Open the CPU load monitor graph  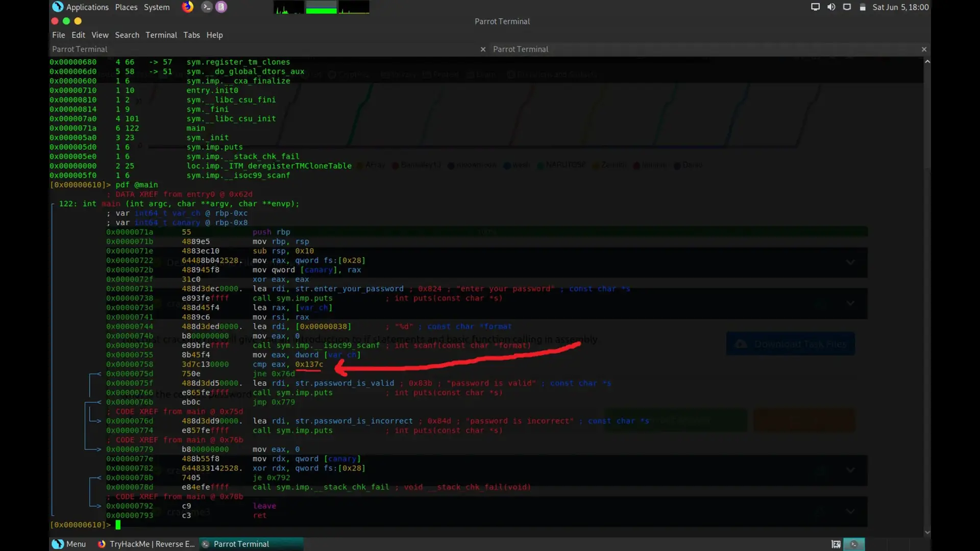(289, 7)
